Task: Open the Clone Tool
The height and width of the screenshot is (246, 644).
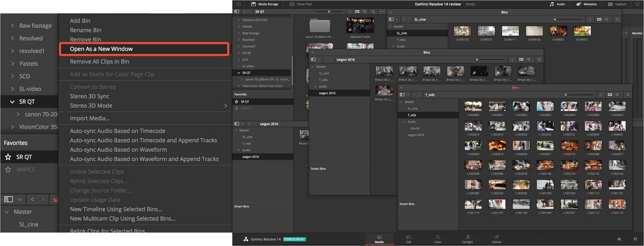Action: 301,4
